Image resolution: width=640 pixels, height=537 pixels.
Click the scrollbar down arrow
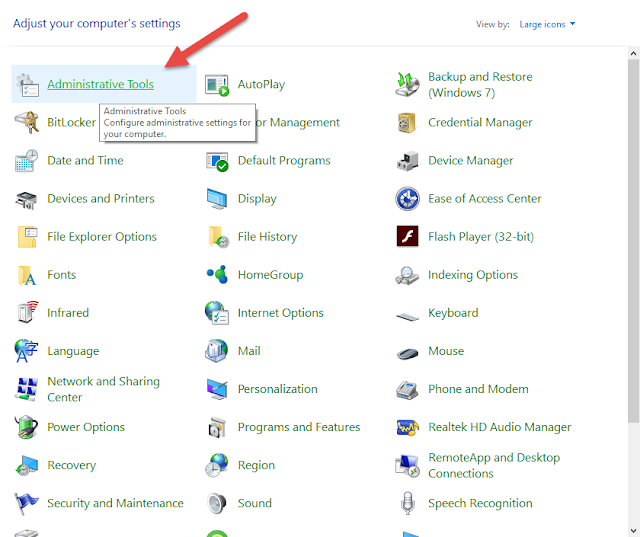[x=633, y=531]
